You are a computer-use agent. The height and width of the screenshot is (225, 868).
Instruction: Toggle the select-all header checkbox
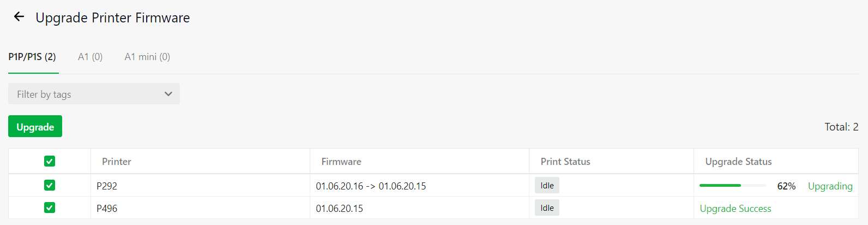(x=50, y=161)
